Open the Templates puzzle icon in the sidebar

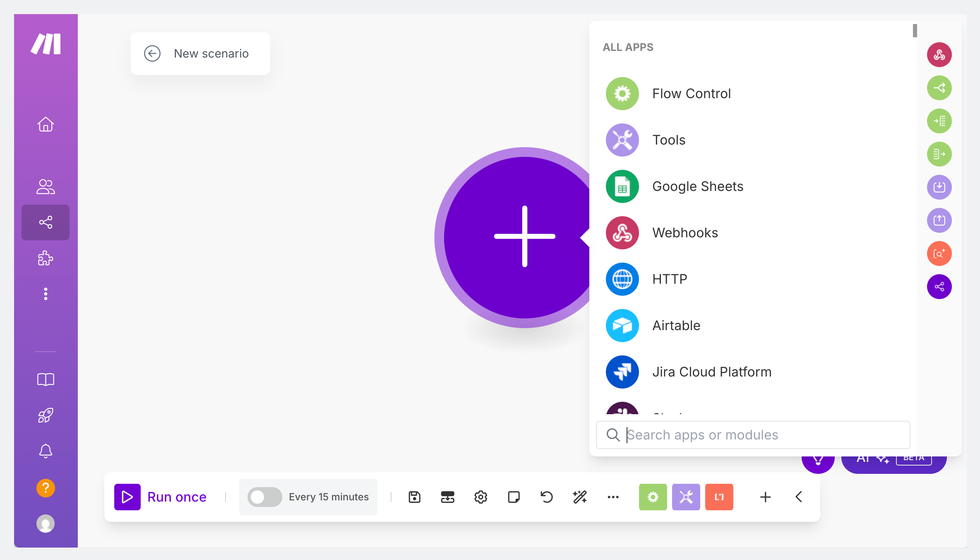pos(46,258)
